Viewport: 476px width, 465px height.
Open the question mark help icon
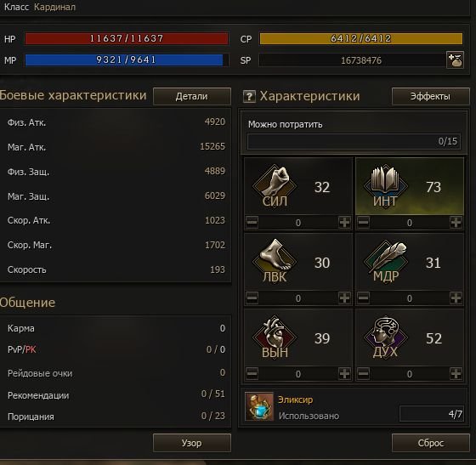(249, 97)
